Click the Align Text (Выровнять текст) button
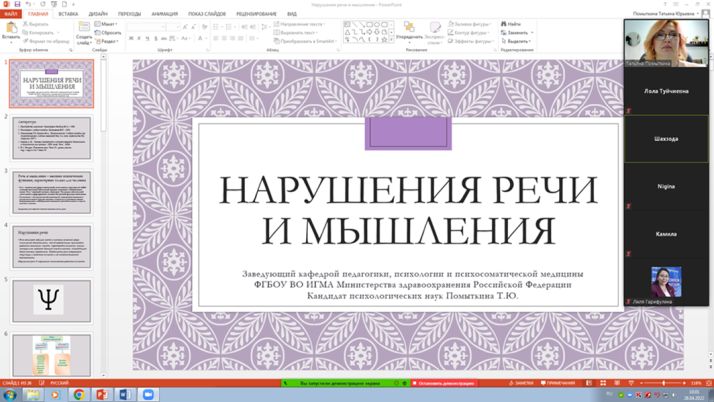The height and width of the screenshot is (402, 714). click(296, 33)
